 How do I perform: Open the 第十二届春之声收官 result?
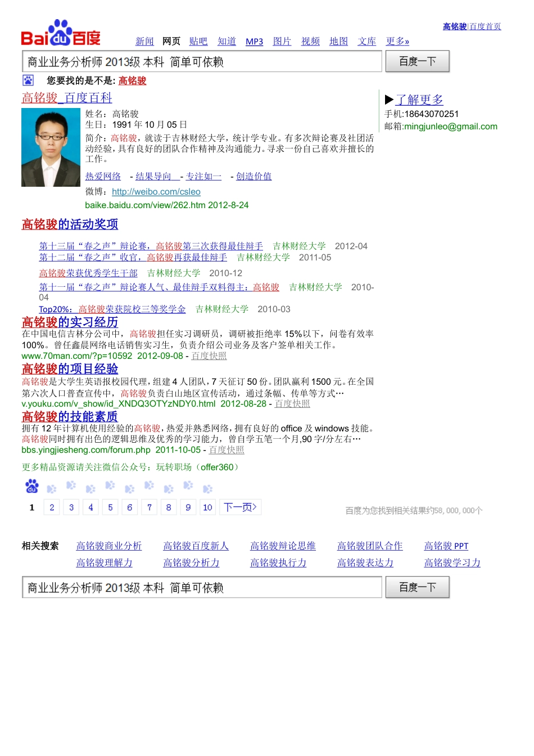point(133,257)
